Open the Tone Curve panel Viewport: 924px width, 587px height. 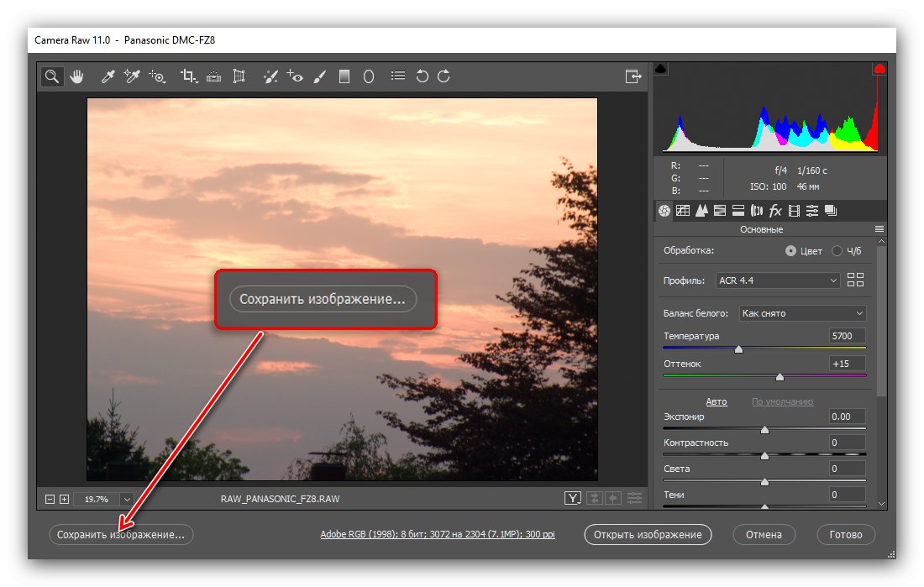683,211
